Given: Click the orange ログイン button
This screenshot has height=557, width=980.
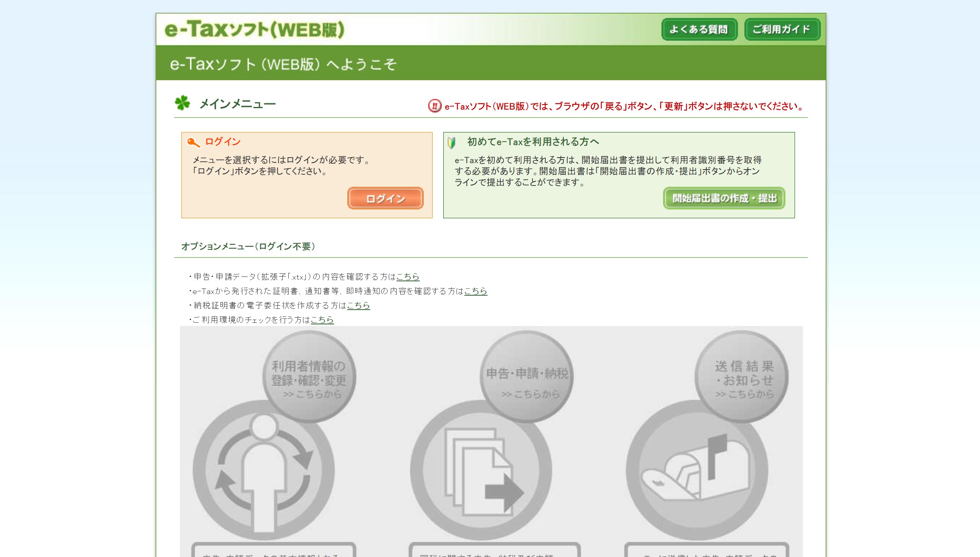Looking at the screenshot, I should click(x=385, y=198).
